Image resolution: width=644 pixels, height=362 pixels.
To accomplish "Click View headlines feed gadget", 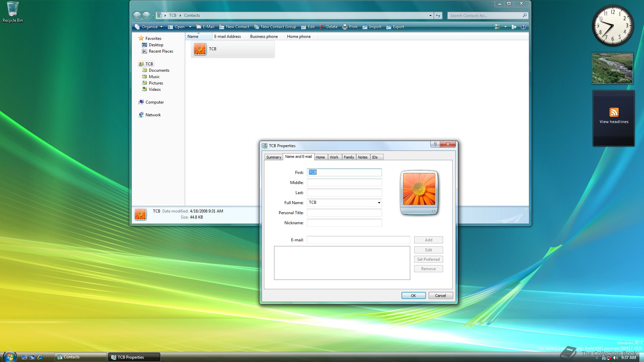I will (x=614, y=118).
